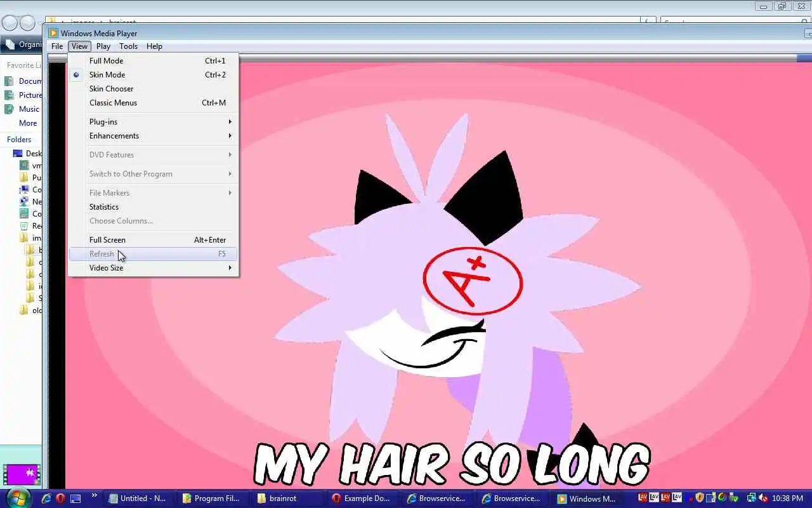
Task: Choose Classic Menus from View menu
Action: (153, 103)
